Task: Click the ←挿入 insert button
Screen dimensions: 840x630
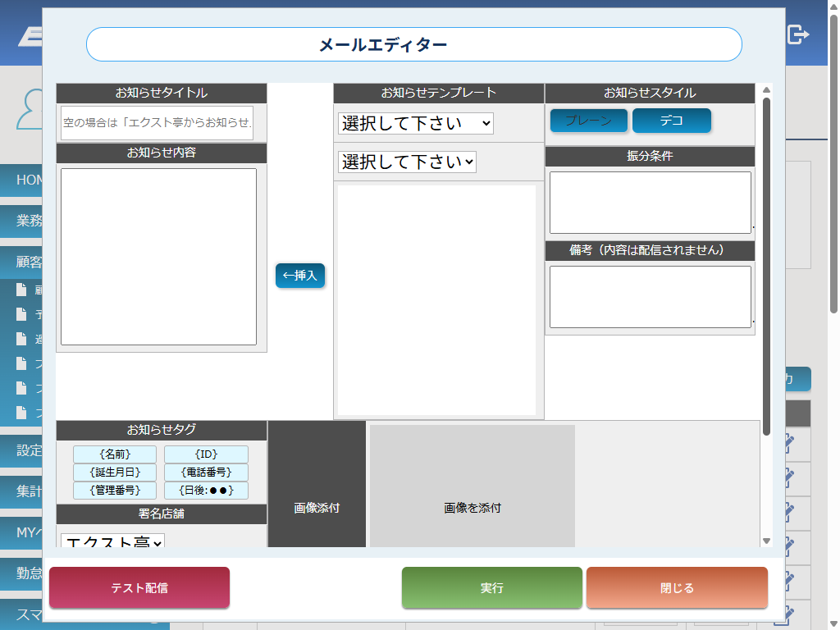Action: click(x=300, y=276)
